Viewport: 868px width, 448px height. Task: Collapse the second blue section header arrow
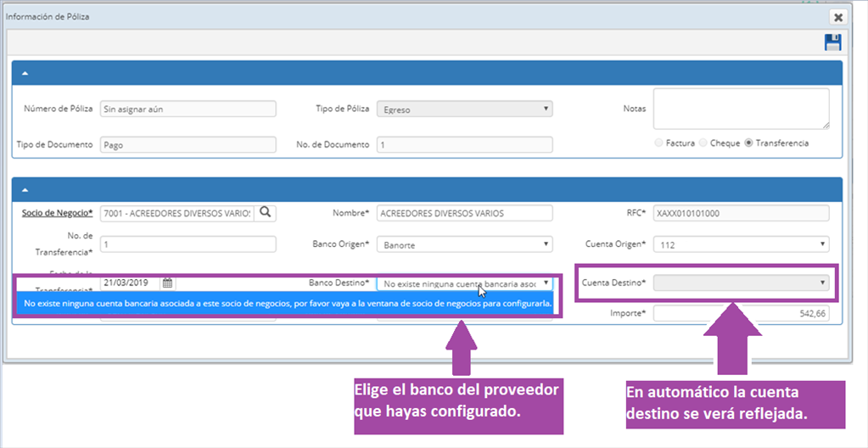25,190
